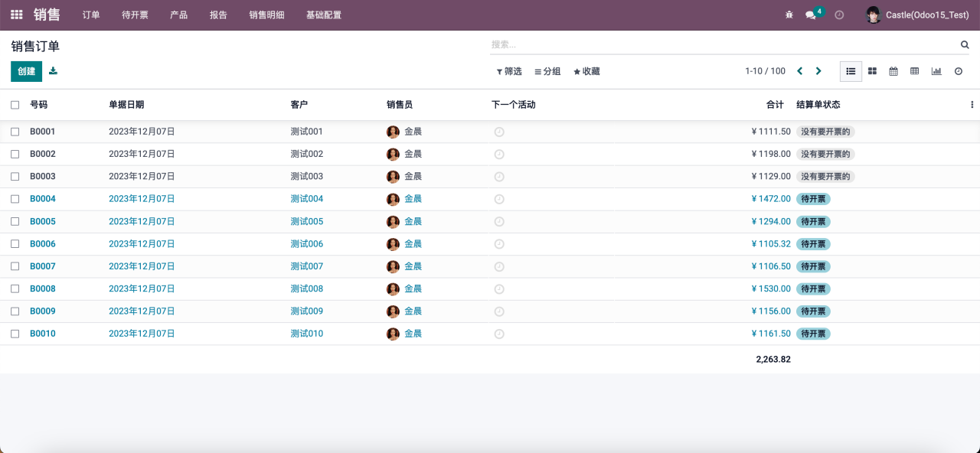
Task: Switch to activity view icon
Action: point(959,71)
